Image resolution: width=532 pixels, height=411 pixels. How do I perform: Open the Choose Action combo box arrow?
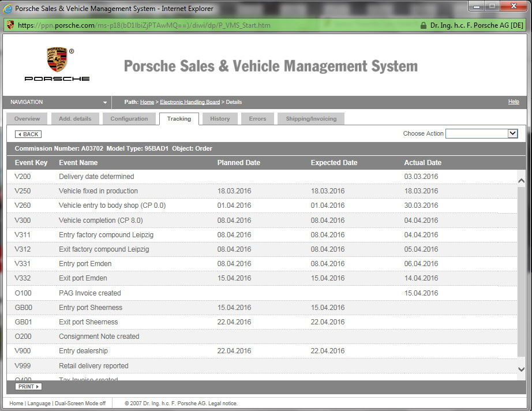(x=512, y=133)
